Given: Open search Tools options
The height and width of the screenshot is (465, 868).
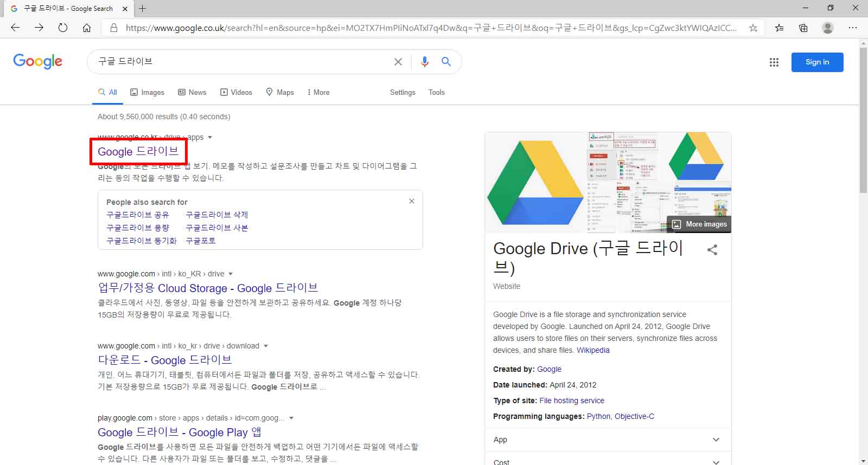Looking at the screenshot, I should [437, 92].
